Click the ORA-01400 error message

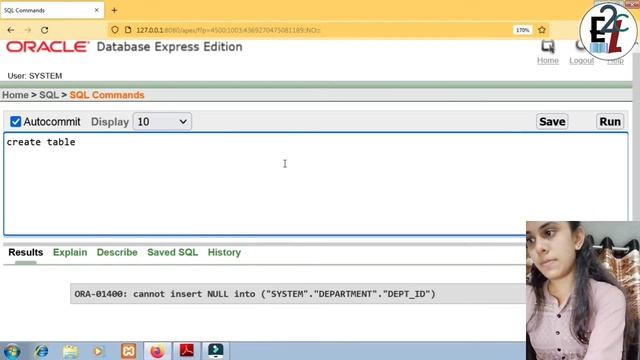tap(255, 294)
